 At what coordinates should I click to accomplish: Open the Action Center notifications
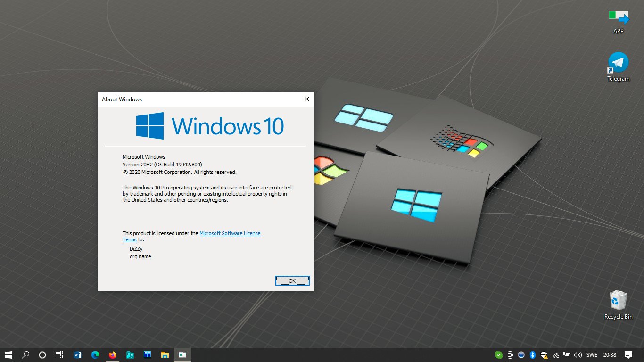[x=628, y=355]
